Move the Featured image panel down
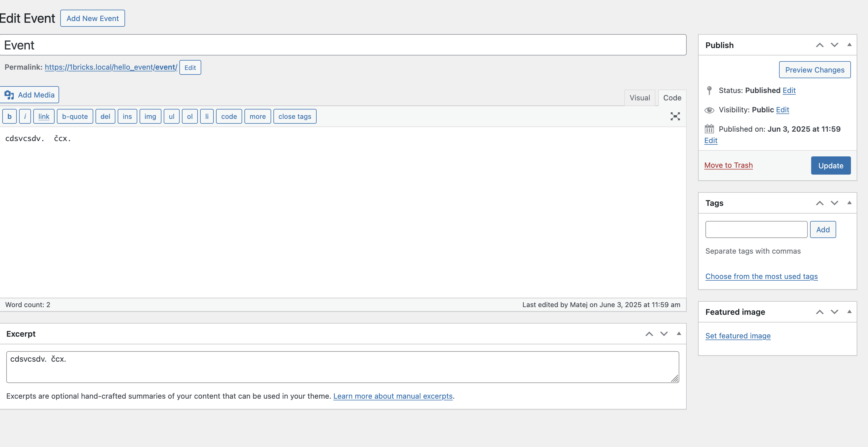 (x=835, y=312)
